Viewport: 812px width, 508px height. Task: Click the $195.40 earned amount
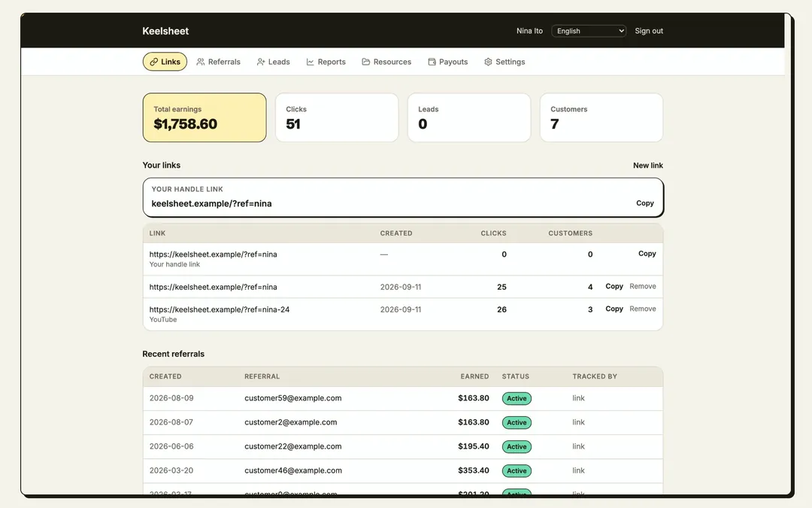[x=474, y=446]
